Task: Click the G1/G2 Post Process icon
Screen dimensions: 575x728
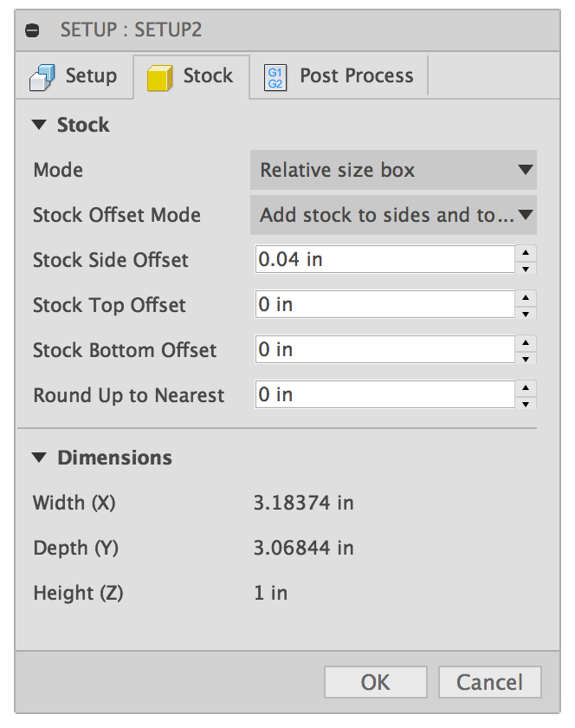Action: 277,76
